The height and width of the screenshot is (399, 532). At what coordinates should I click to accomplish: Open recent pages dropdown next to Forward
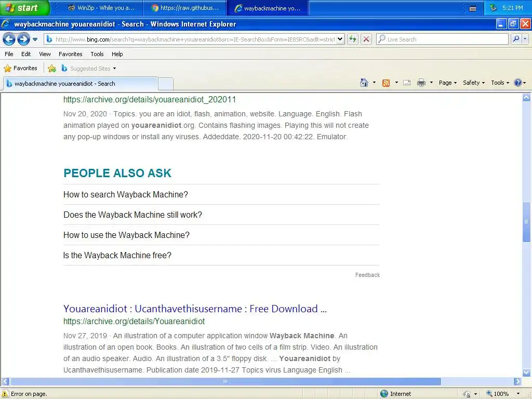click(x=35, y=39)
